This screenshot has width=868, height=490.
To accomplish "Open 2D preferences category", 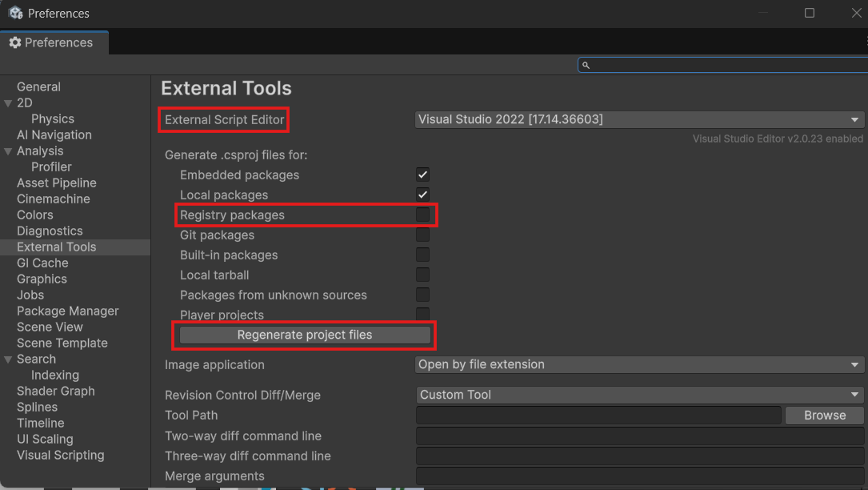I will click(24, 103).
